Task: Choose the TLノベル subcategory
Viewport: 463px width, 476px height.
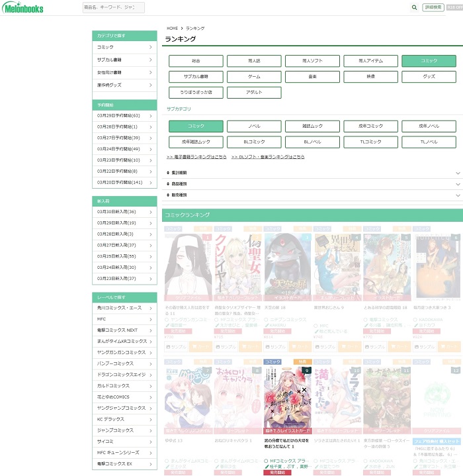Action: [429, 142]
